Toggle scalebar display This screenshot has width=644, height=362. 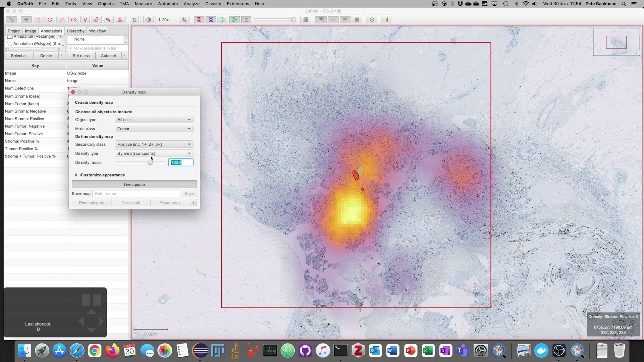345,20
